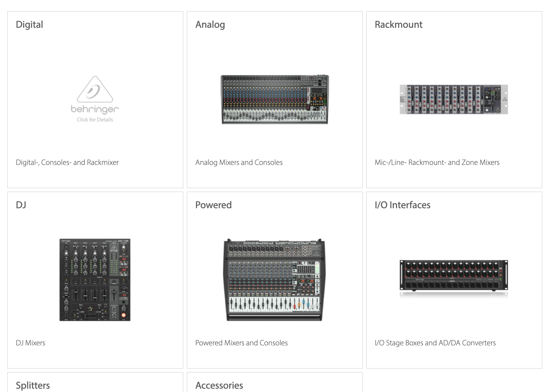Image resolution: width=549 pixels, height=392 pixels.
Task: Open 'Powered Mixers and Consoles' description
Action: pos(241,343)
